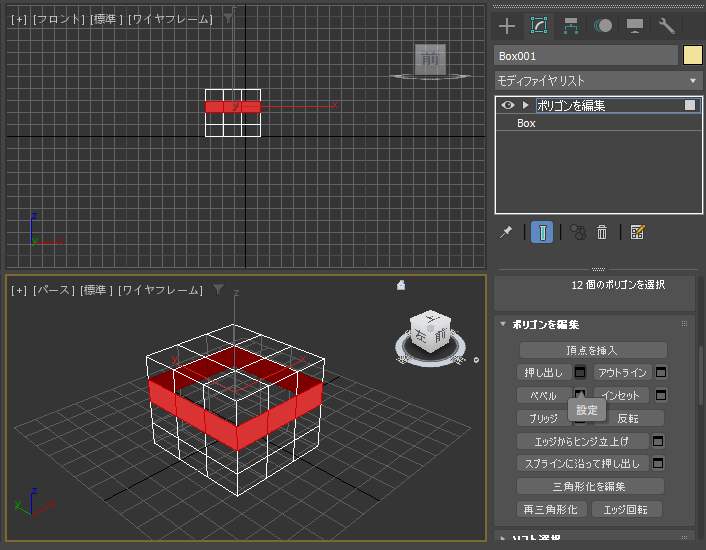Click the perspective ViewCube 前 face
Viewport: 706px width, 550px height.
440,335
